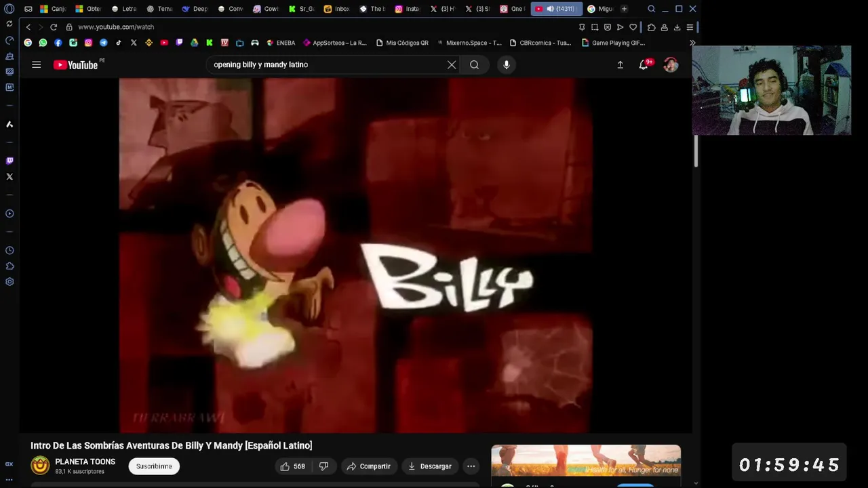Run search with the magnifier button
This screenshot has height=488, width=868.
coord(474,64)
